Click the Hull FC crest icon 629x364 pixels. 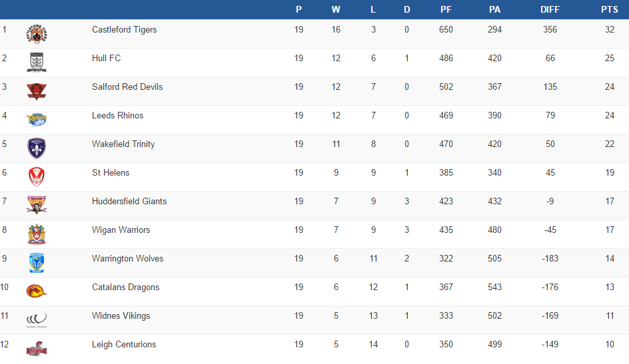37,63
